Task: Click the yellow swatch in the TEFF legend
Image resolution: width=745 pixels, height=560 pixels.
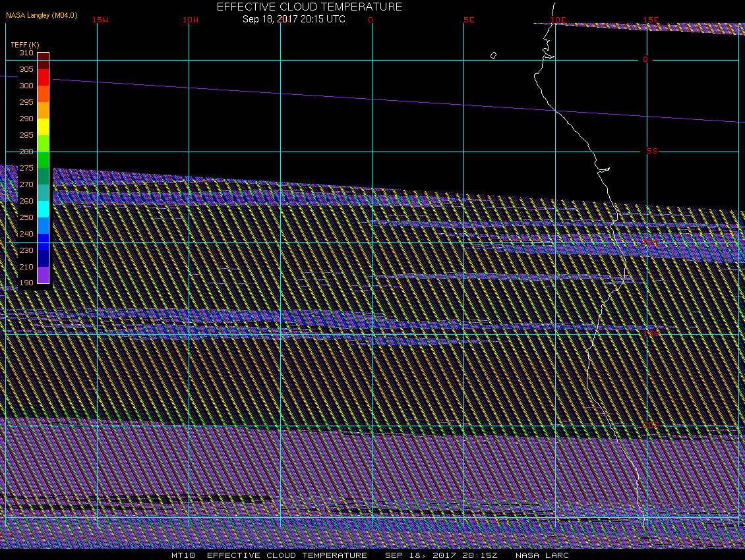Action: coord(44,126)
